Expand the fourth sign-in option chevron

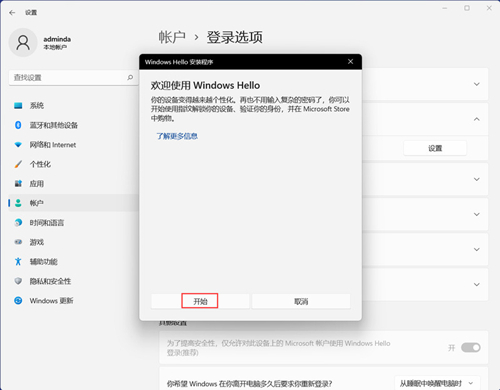click(x=477, y=214)
